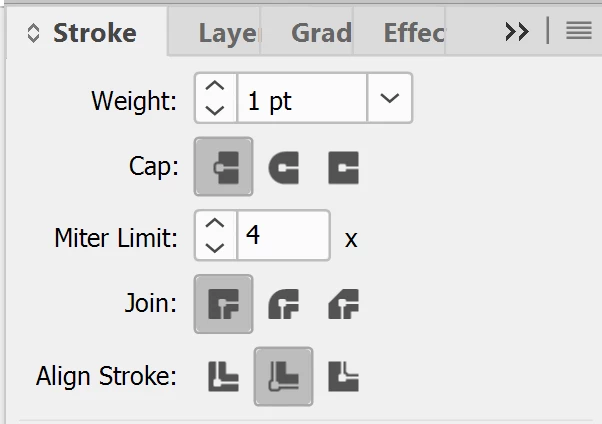602x424 pixels.
Task: Open the Effects tab
Action: [x=413, y=33]
